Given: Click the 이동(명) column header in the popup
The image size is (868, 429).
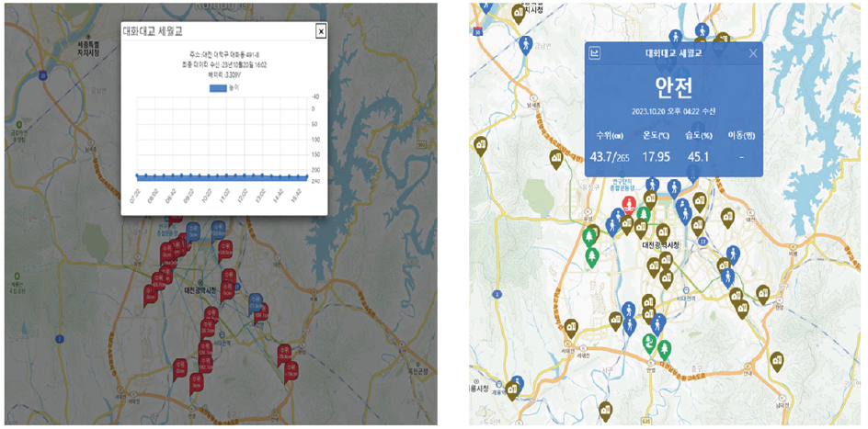Looking at the screenshot, I should 741,135.
